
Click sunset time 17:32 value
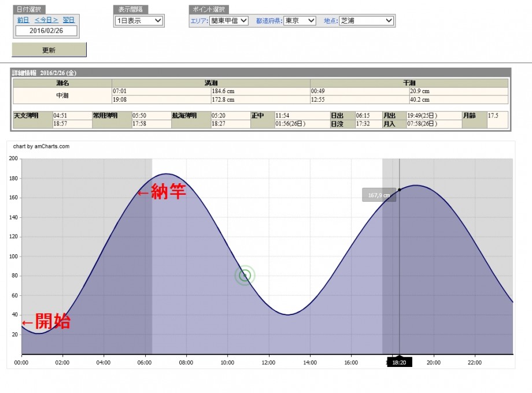[x=368, y=124]
